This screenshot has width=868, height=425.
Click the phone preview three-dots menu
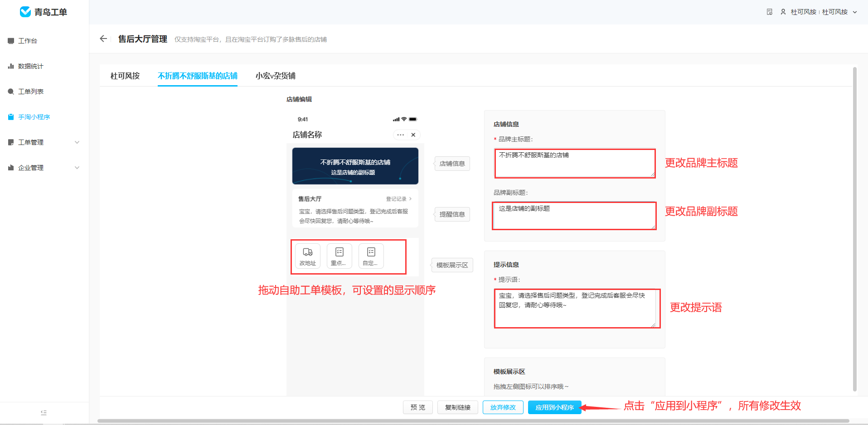[x=401, y=135]
